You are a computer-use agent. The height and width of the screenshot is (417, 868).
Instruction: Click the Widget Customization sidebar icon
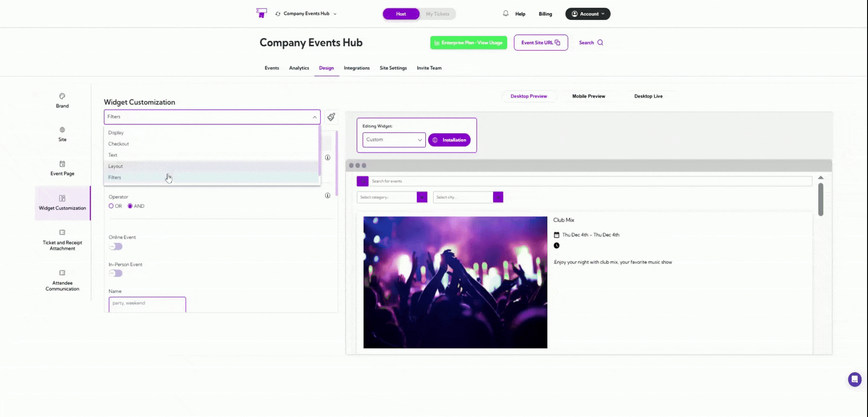[x=62, y=198]
